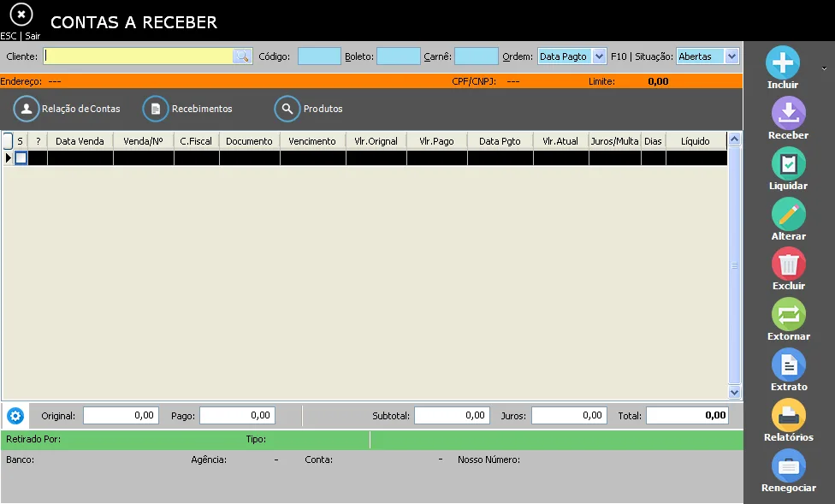Open the Relatórios printer icon

[x=788, y=415]
